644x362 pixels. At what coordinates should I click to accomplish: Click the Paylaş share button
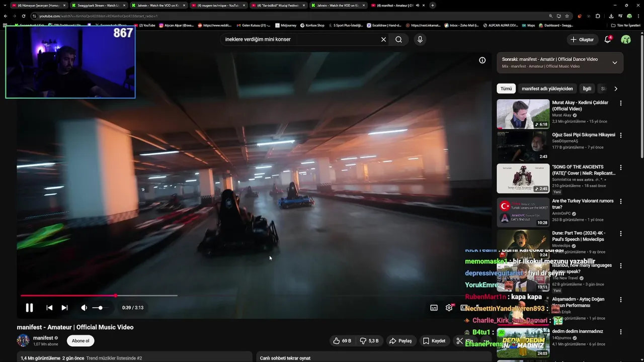click(x=401, y=341)
